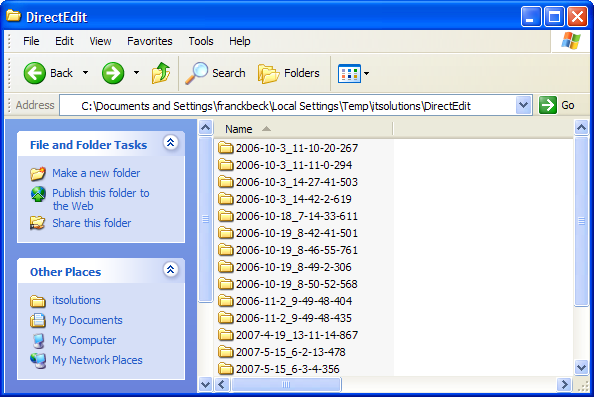Click the horizontal scrollbar thumb

pyautogui.click(x=286, y=384)
